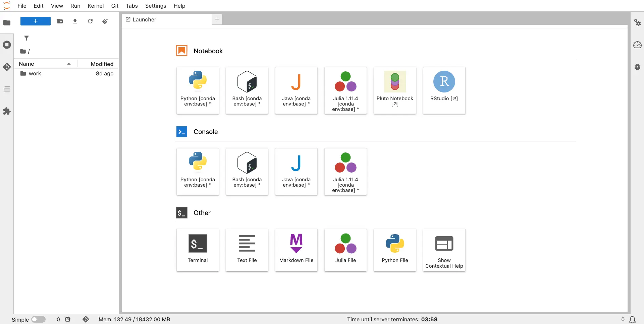
Task: Open the Property Inspector gears icon
Action: coord(637,23)
